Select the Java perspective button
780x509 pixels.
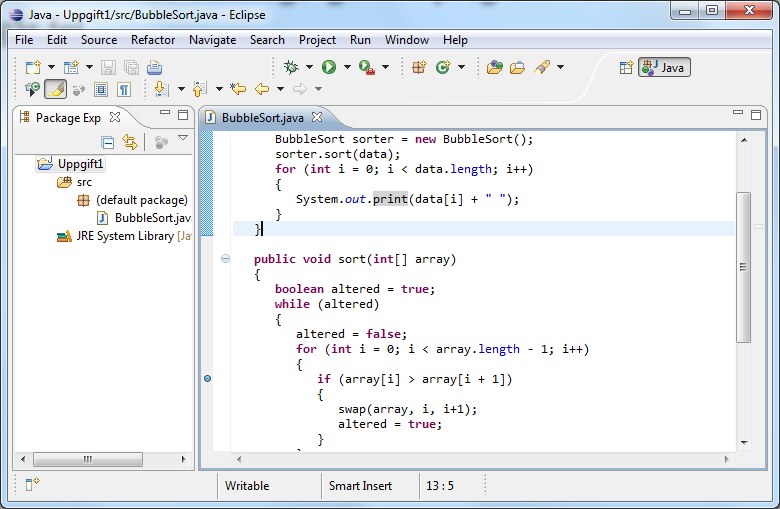point(664,67)
